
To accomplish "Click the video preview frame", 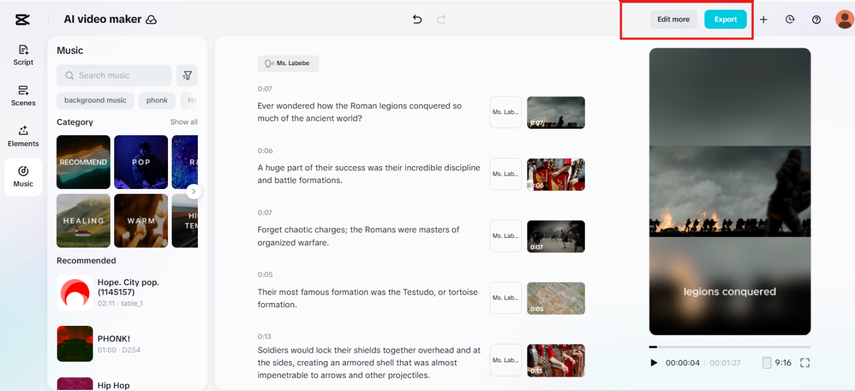I will 730,191.
